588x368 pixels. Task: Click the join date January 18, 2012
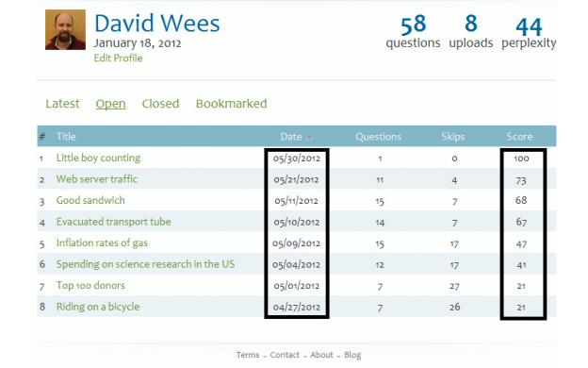click(138, 43)
